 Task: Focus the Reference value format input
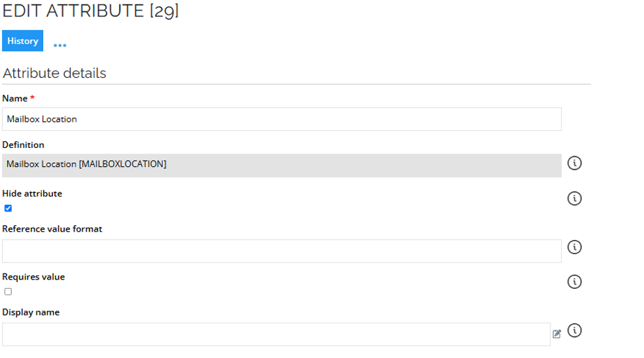(x=282, y=251)
